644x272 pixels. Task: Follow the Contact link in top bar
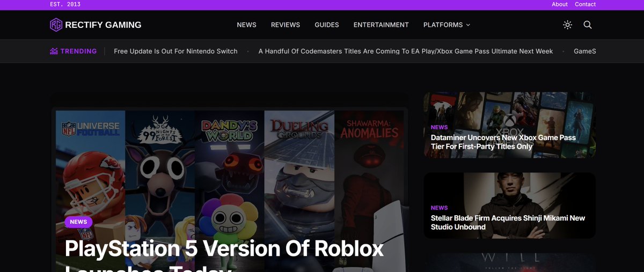click(x=586, y=4)
